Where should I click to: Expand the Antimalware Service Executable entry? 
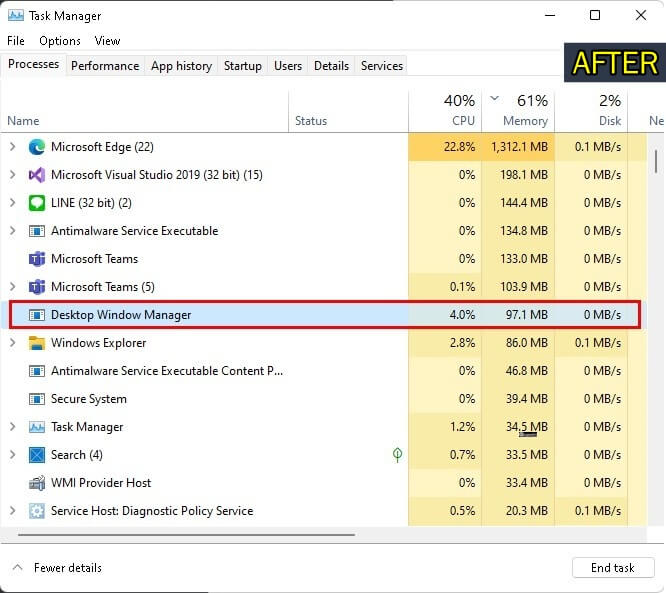click(x=12, y=231)
